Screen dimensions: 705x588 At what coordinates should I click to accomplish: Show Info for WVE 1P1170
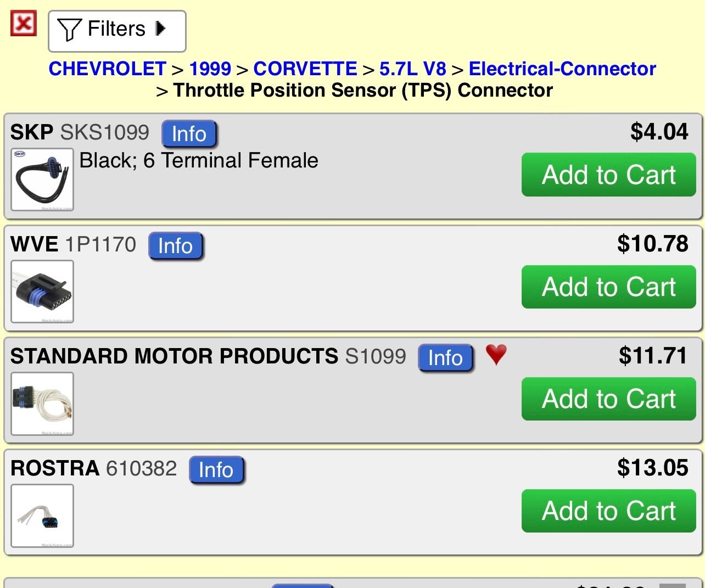[176, 246]
